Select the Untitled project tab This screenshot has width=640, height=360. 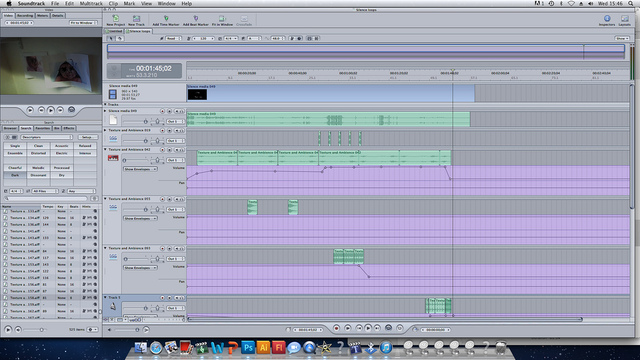click(x=115, y=31)
